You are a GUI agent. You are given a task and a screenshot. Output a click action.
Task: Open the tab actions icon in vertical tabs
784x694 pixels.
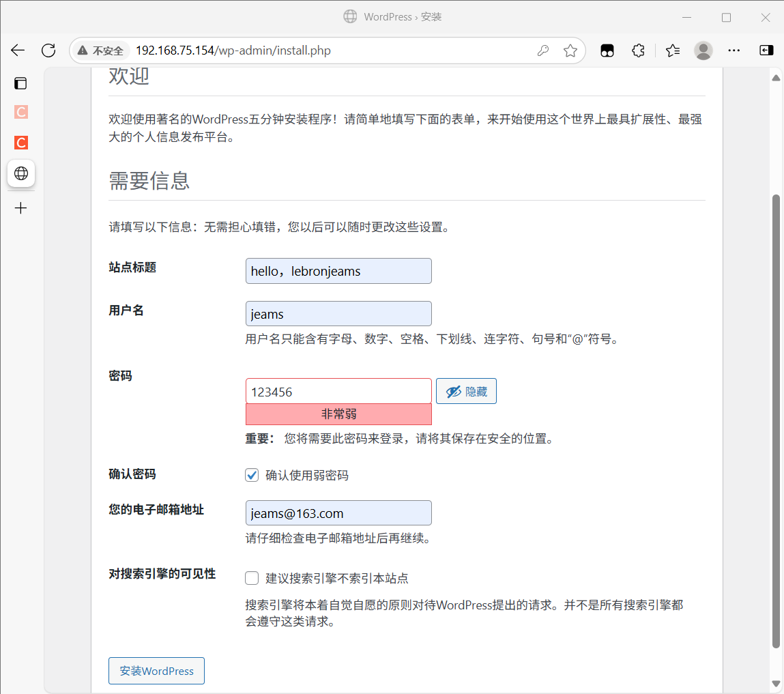point(20,83)
